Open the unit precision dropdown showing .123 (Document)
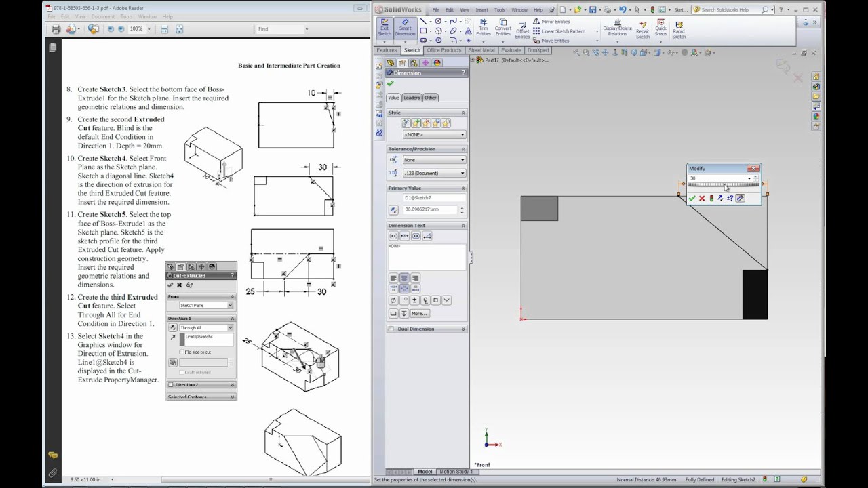This screenshot has width=868, height=488. click(434, 173)
